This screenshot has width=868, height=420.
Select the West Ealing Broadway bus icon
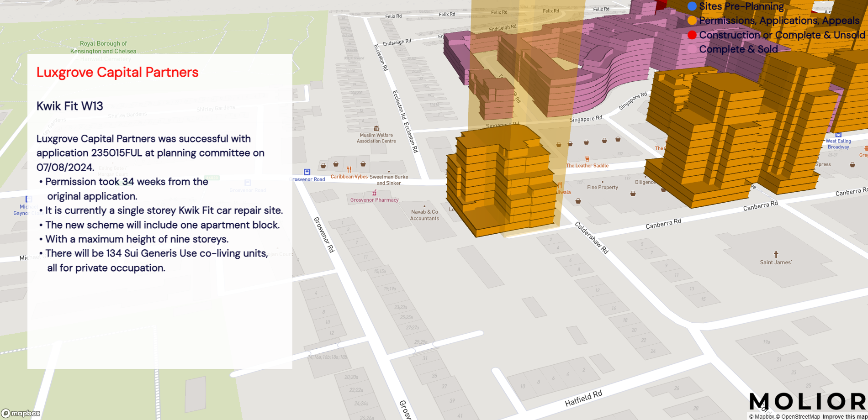coord(838,135)
